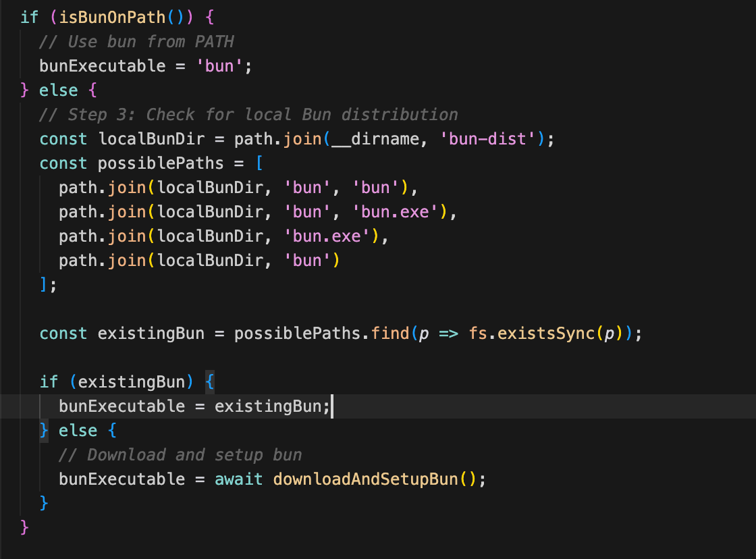Click the find method call
This screenshot has height=559, width=756.
click(390, 334)
